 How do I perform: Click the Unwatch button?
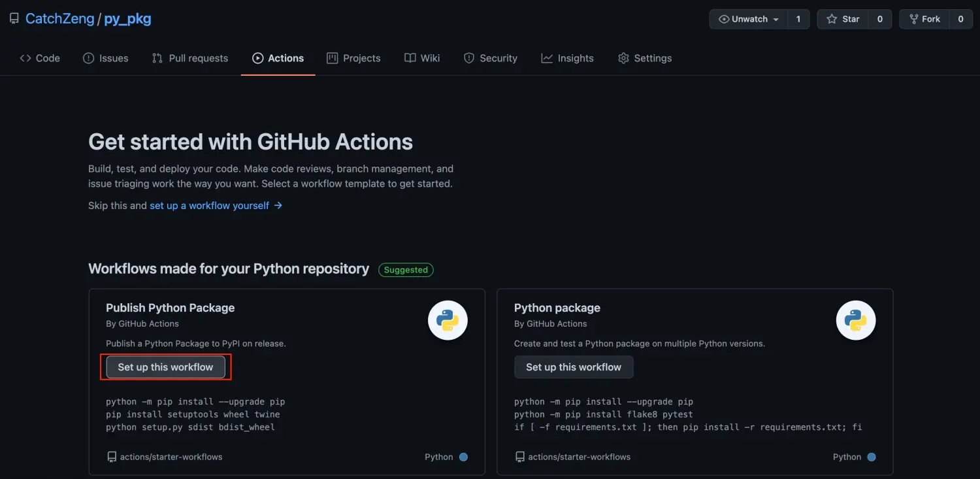[749, 20]
